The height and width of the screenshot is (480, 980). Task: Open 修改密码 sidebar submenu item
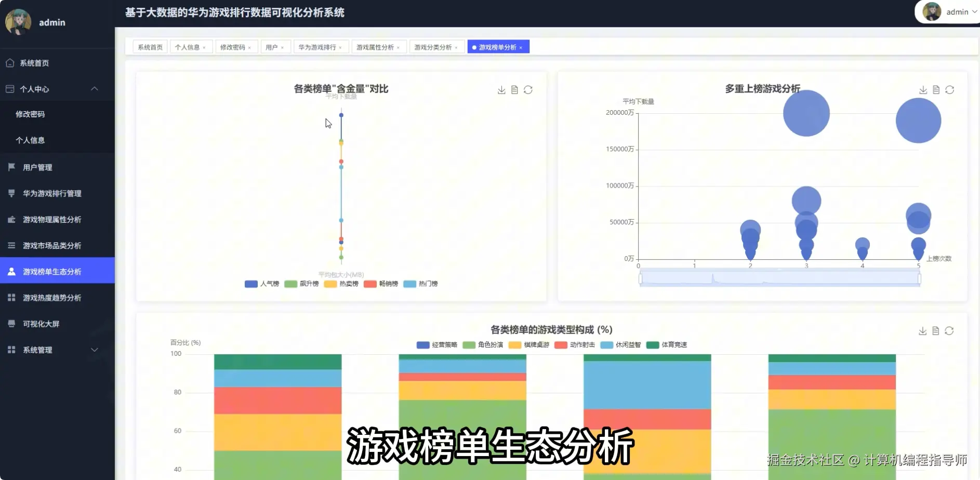click(x=30, y=114)
